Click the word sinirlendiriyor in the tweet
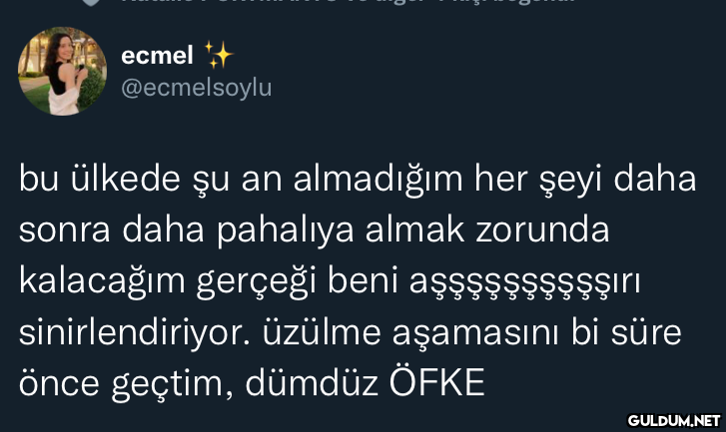Image resolution: width=726 pixels, height=432 pixels. [x=134, y=332]
